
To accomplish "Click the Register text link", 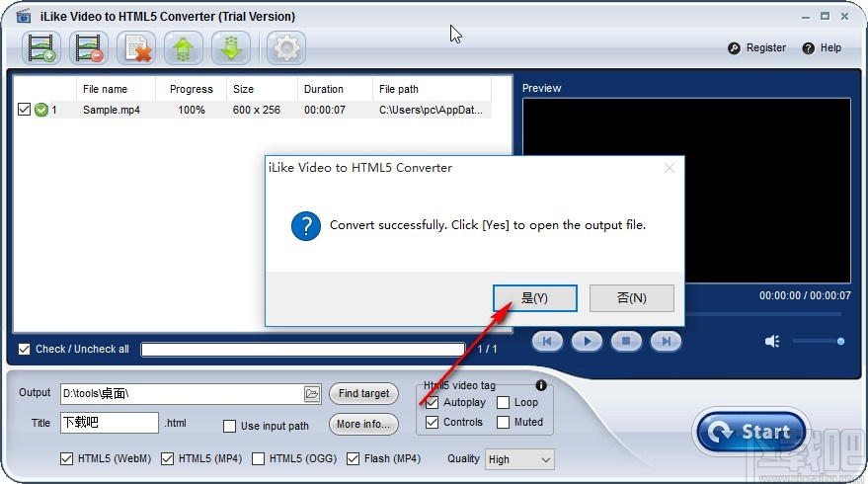I will point(766,48).
